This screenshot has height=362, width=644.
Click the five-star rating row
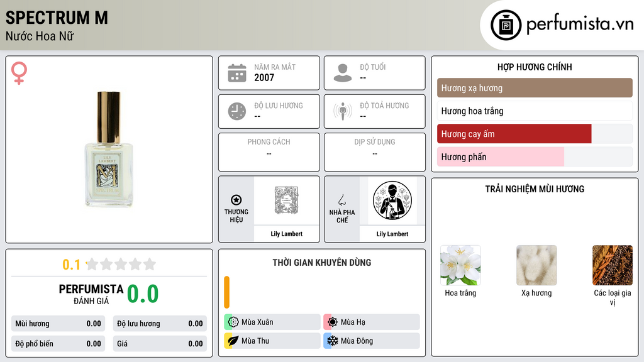click(x=121, y=264)
